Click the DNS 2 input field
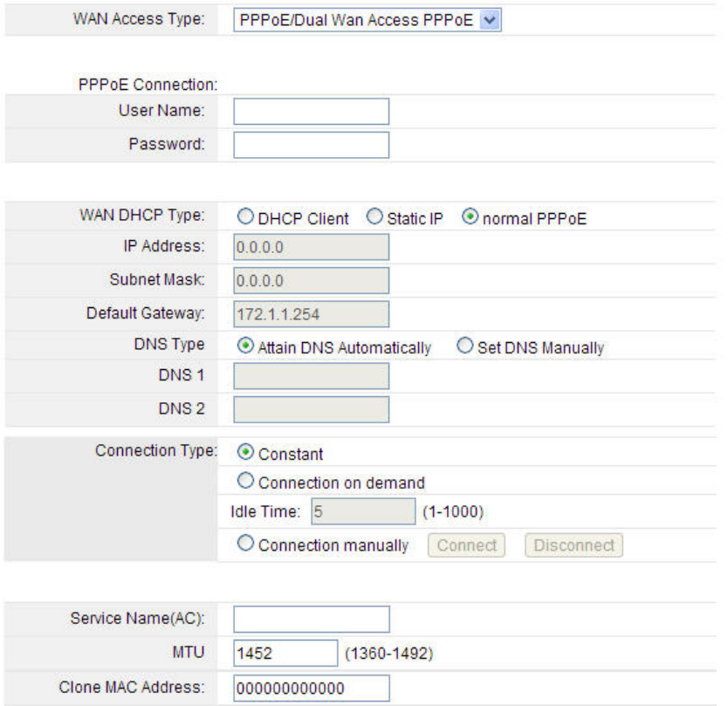728x706 pixels. coord(311,409)
